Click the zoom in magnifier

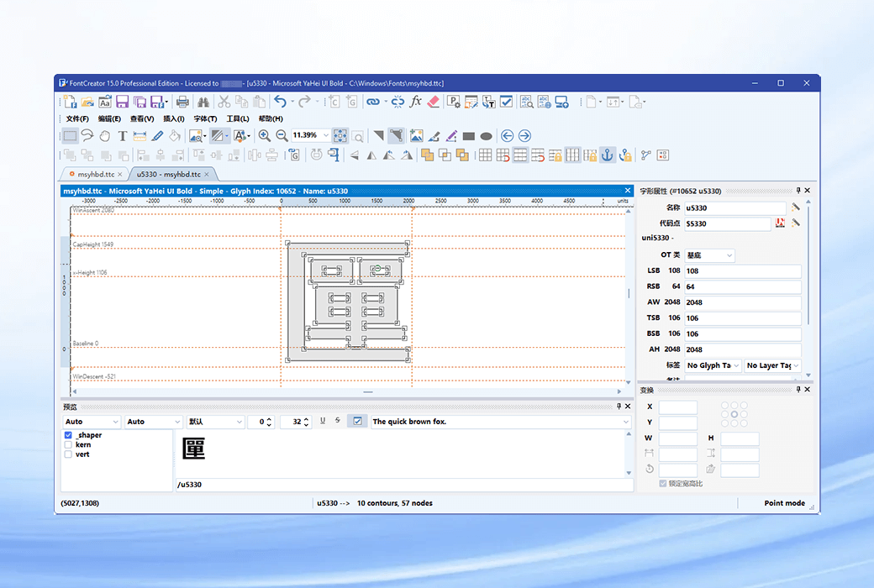click(264, 135)
